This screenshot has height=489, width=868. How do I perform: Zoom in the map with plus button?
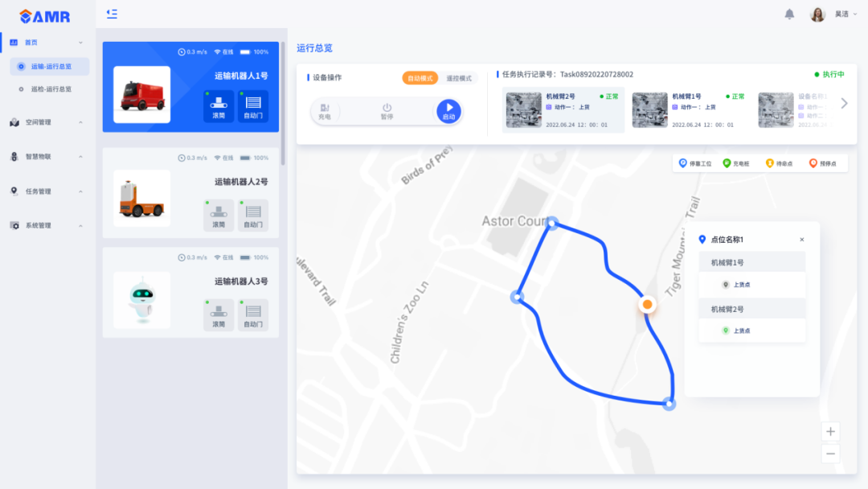pos(830,431)
